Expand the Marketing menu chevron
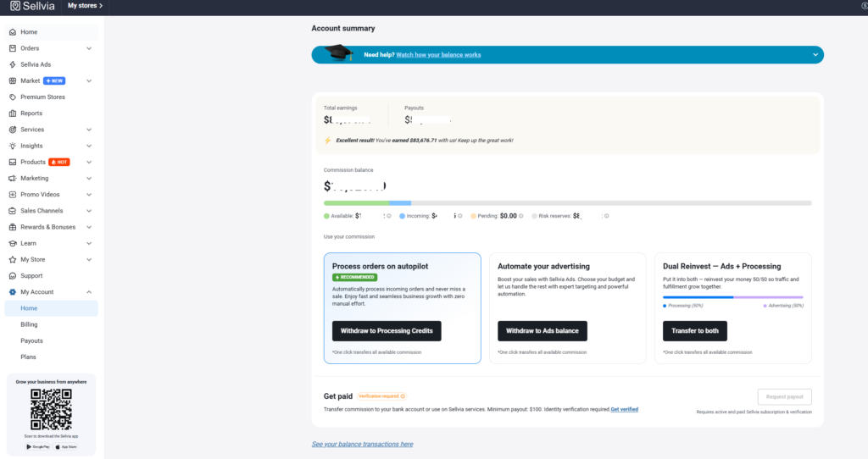 (89, 178)
